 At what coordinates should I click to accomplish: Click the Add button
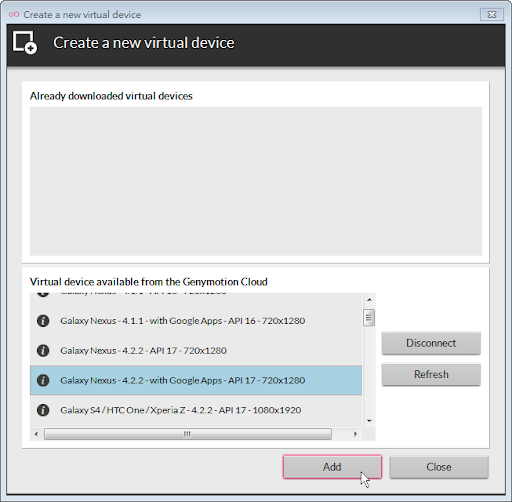(332, 467)
